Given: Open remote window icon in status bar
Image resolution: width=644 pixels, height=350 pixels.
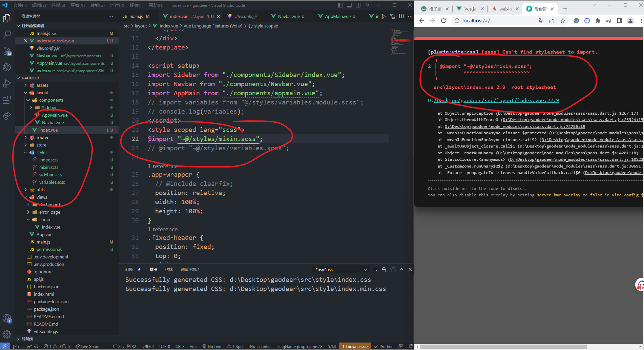Looking at the screenshot, I should [x=5, y=346].
